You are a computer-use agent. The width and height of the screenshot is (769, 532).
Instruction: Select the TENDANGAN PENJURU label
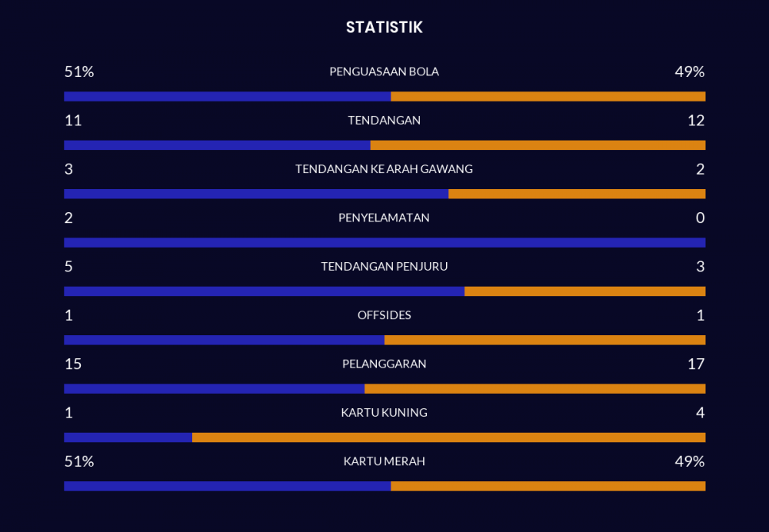tap(384, 267)
